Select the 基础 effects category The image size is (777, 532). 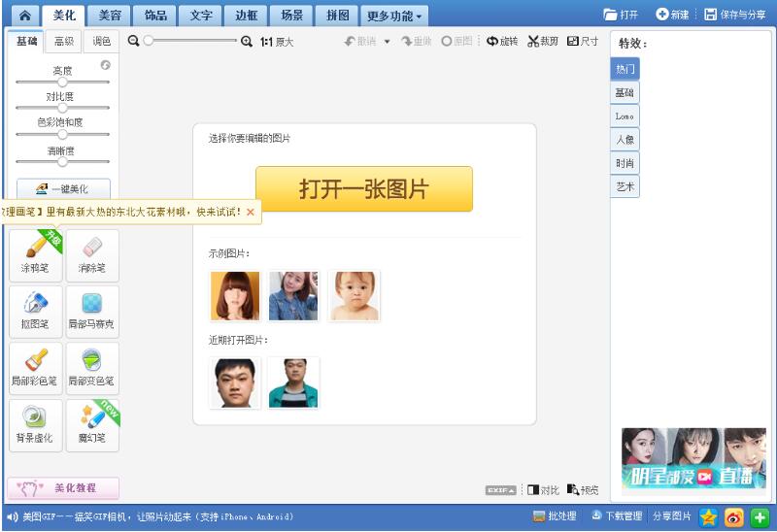[625, 92]
